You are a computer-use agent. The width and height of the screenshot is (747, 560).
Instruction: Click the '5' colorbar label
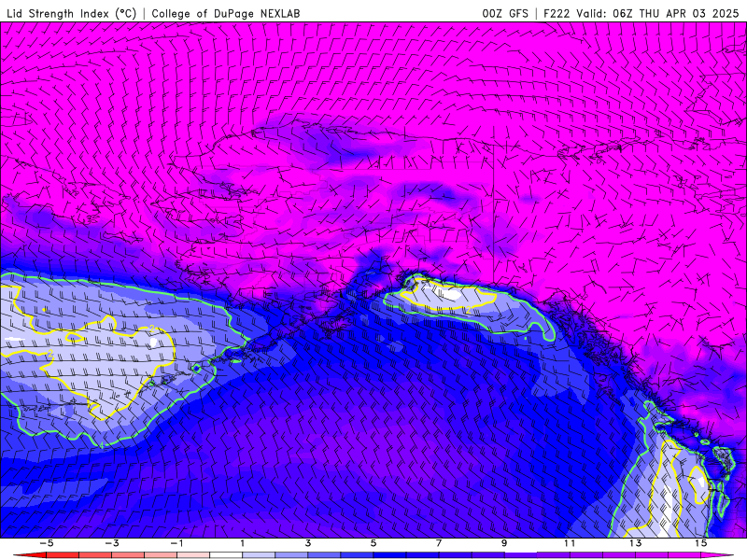373,543
